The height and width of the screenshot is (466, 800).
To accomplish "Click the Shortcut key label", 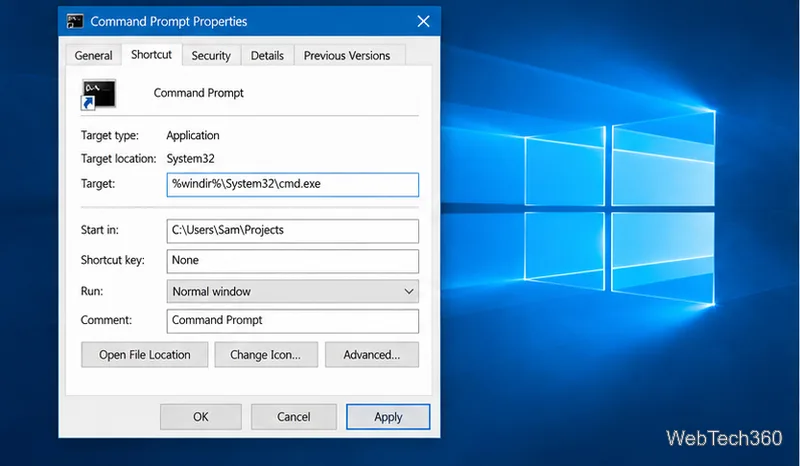I will pos(113,260).
